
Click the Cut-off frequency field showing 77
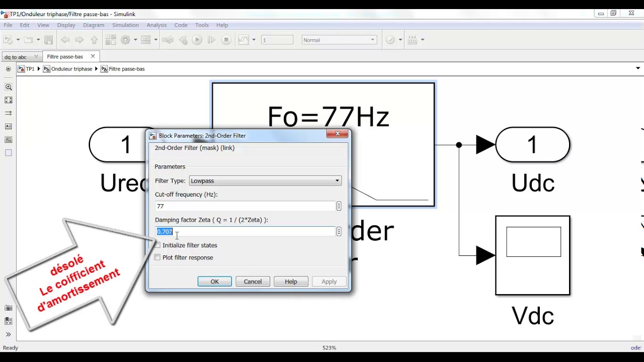click(245, 206)
